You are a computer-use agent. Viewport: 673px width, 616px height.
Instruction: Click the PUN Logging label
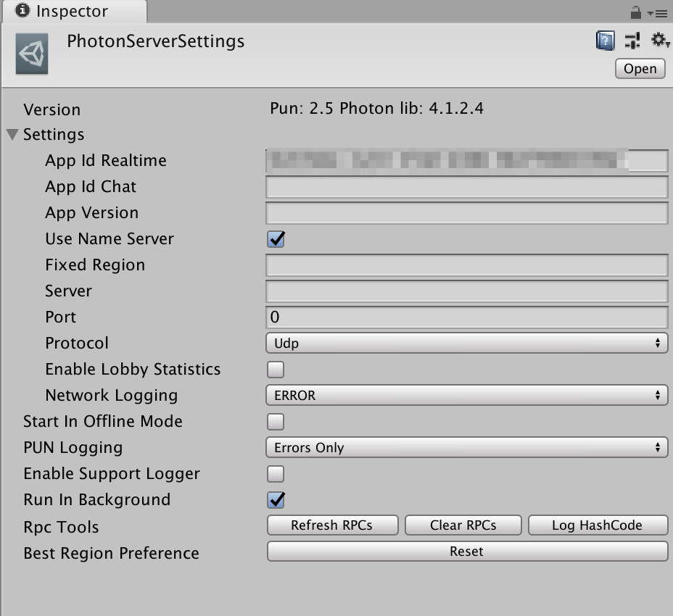73,449
